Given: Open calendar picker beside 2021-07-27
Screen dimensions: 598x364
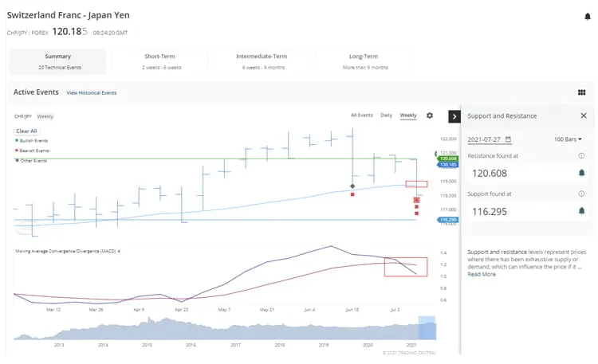Looking at the screenshot, I should point(508,139).
